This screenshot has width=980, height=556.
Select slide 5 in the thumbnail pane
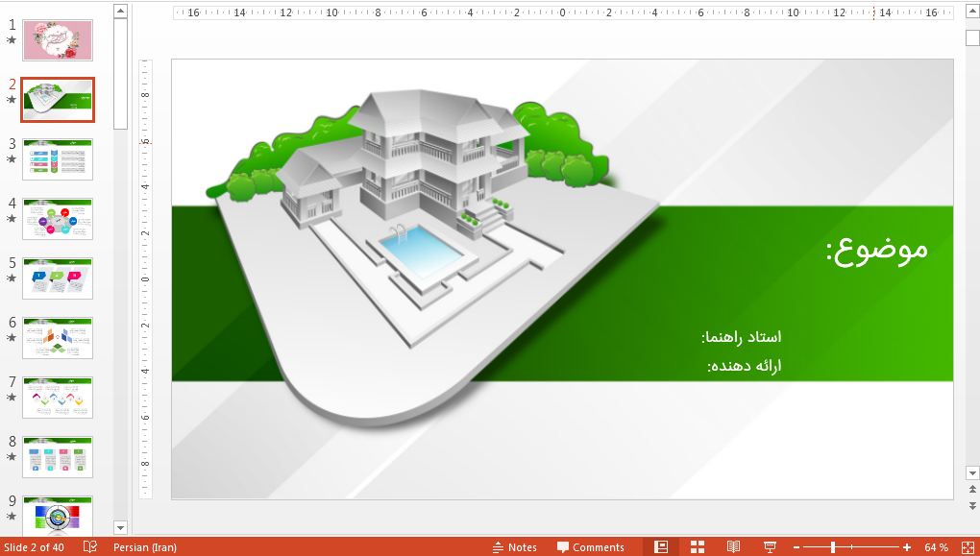pos(58,278)
